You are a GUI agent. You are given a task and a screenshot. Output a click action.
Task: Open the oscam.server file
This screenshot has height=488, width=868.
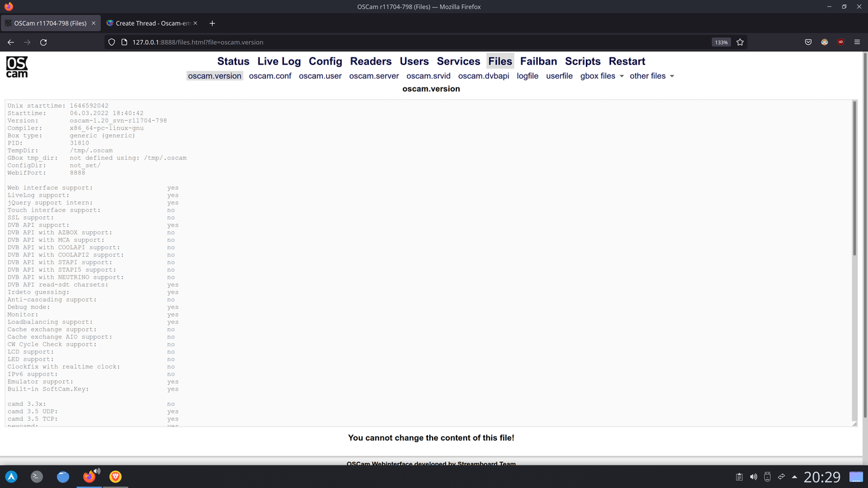click(374, 76)
